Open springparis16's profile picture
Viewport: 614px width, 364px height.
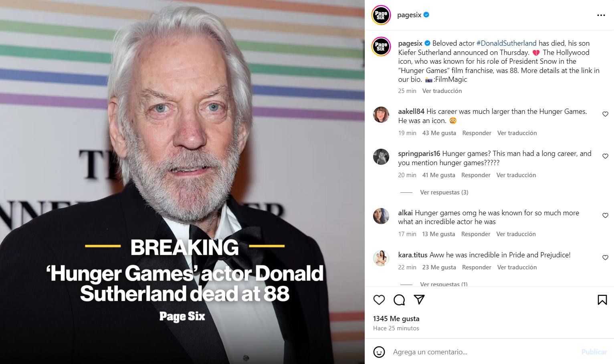tap(381, 157)
